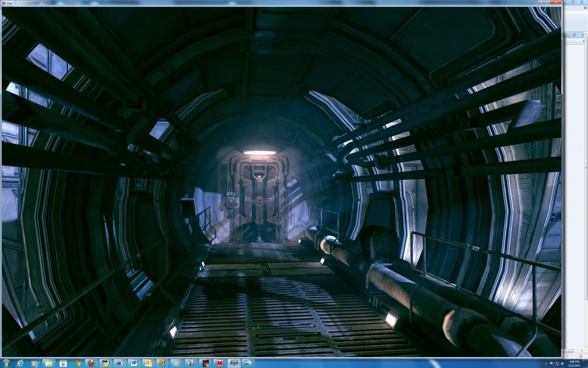Switch to Microsoft Outlook in taskbar

click(148, 363)
